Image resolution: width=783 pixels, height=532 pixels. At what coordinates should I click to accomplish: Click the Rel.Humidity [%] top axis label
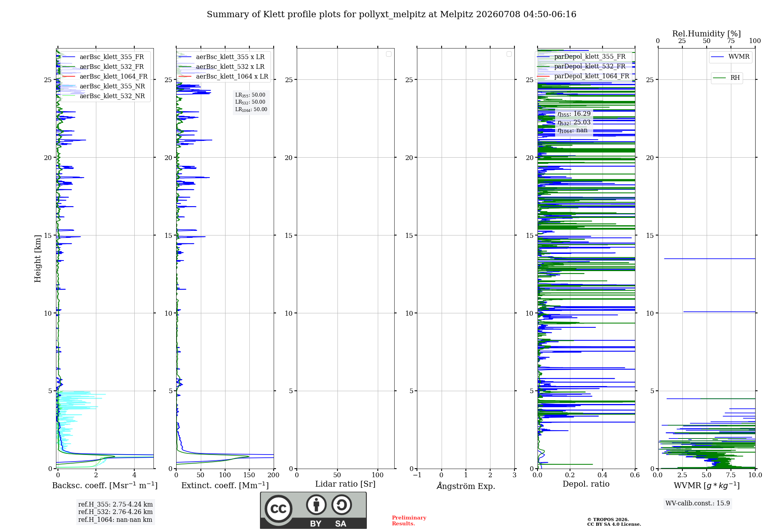click(706, 34)
